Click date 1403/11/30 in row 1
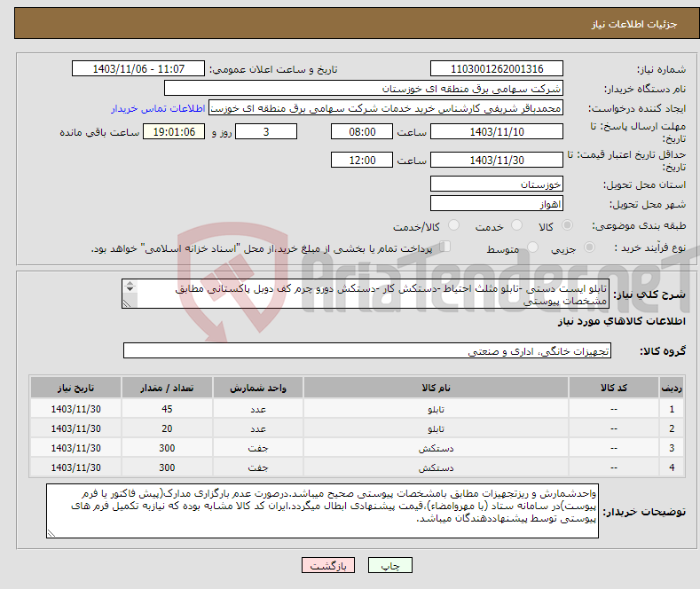 76,409
